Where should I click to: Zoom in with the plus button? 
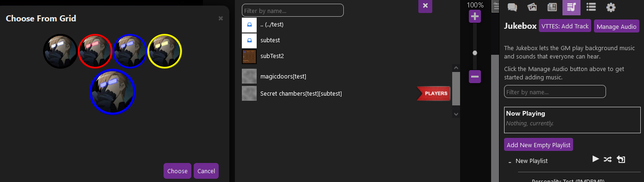click(x=475, y=17)
